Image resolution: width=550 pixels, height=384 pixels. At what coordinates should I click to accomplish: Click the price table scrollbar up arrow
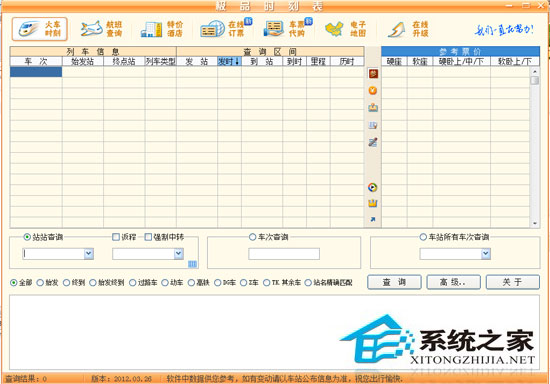coord(535,71)
